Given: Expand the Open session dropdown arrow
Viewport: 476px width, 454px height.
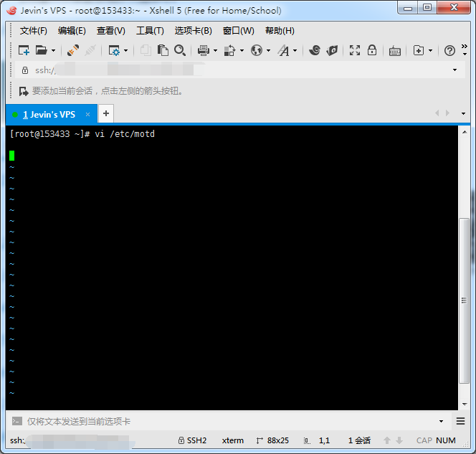Looking at the screenshot, I should coord(54,50).
